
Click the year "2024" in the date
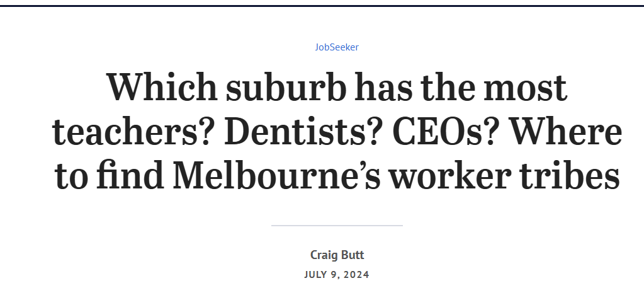[x=356, y=275]
